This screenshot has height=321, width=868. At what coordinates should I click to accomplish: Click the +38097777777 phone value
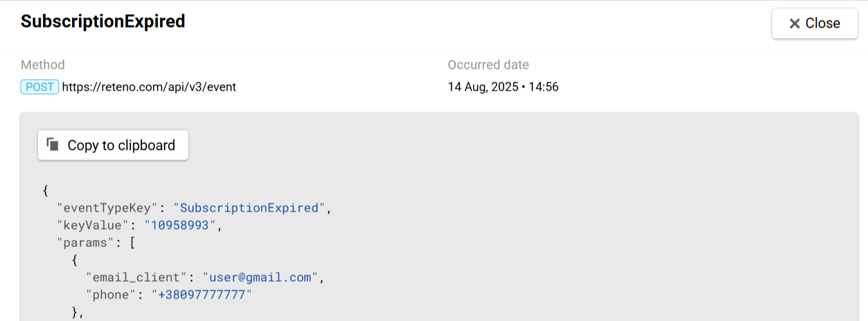point(201,295)
